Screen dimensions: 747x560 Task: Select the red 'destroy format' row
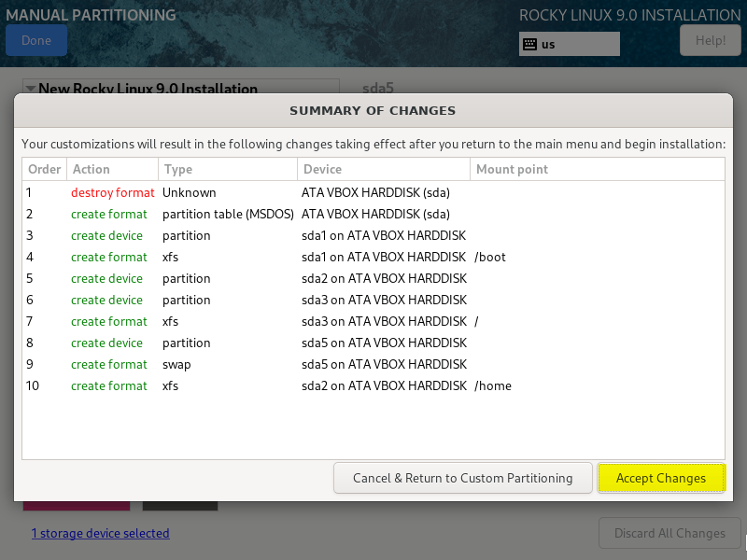[112, 192]
